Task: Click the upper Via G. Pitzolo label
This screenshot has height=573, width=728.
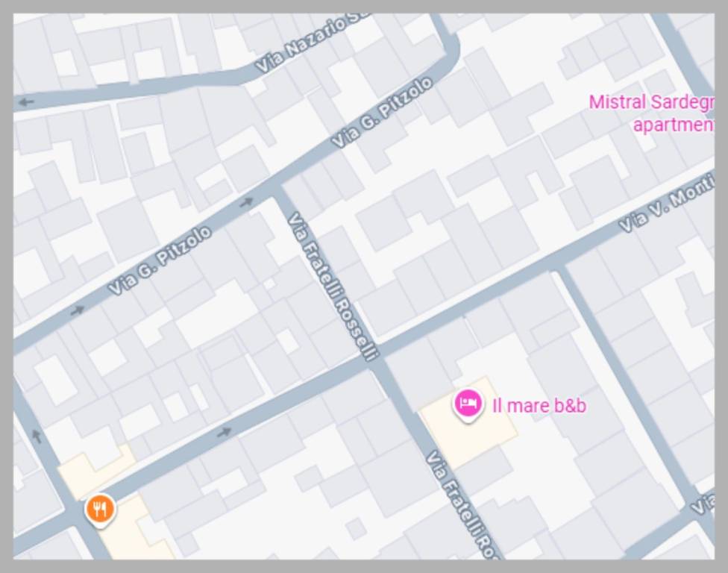Action: click(x=382, y=113)
